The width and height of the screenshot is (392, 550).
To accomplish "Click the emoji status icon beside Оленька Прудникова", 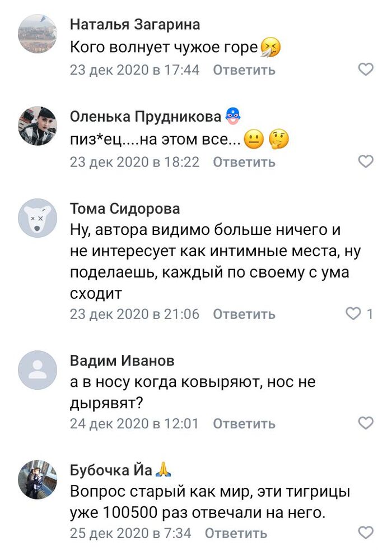I will [232, 117].
